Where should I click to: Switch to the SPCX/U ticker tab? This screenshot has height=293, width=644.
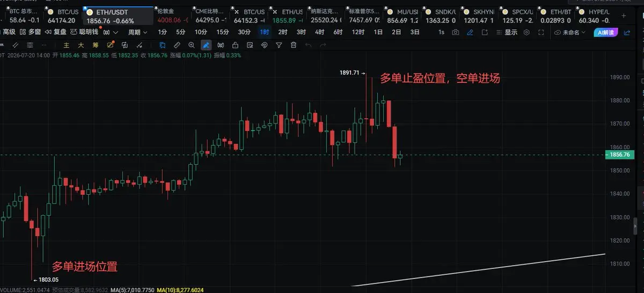click(517, 16)
